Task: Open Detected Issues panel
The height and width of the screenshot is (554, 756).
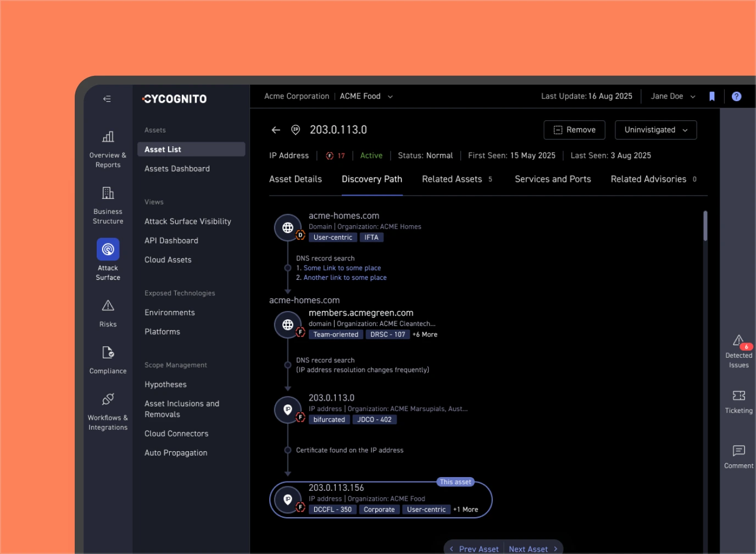Action: click(738, 351)
